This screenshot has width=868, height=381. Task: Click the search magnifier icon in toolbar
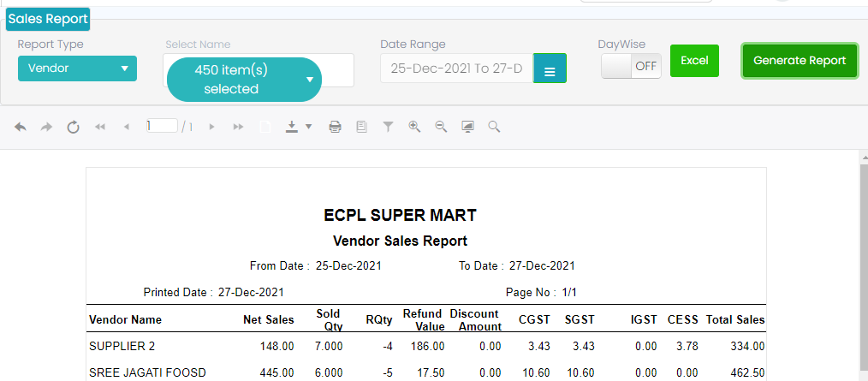(x=494, y=127)
